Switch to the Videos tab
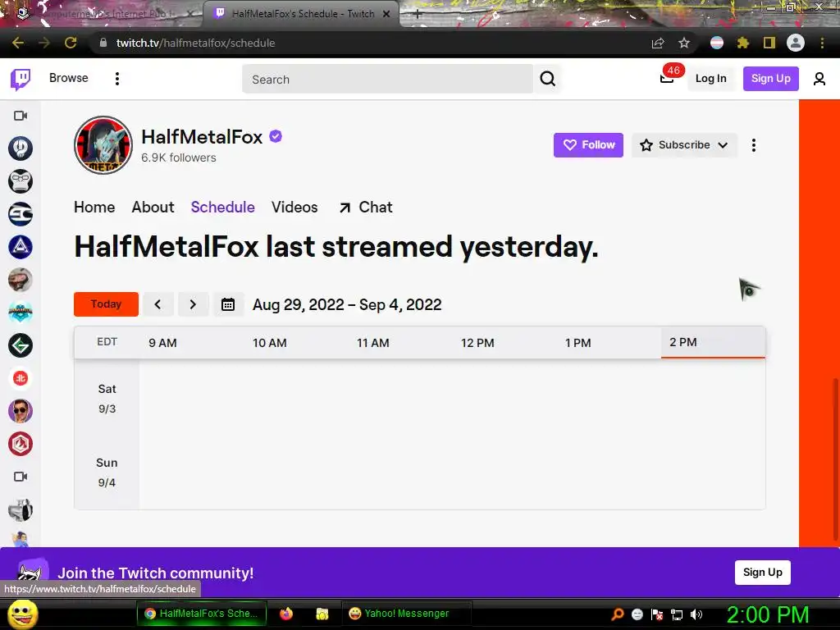 [x=294, y=208]
